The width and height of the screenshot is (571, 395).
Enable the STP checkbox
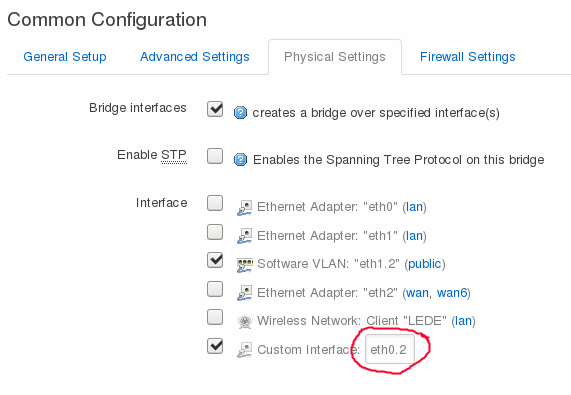(x=215, y=156)
